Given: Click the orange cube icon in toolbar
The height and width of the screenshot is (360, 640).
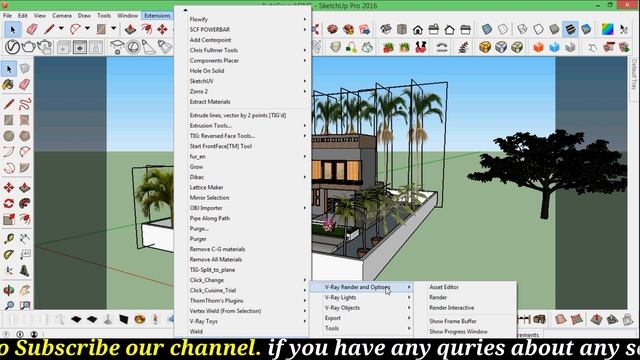Looking at the screenshot, I should [x=538, y=47].
